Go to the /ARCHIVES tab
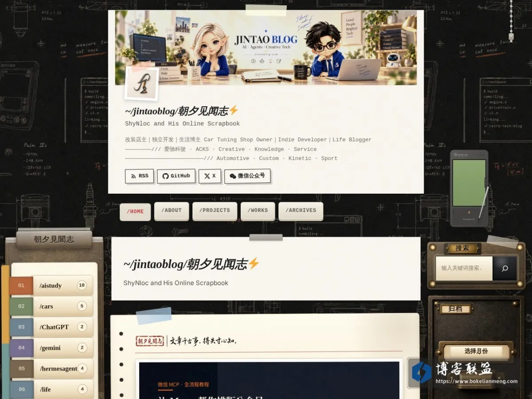This screenshot has height=399, width=532. point(301,211)
